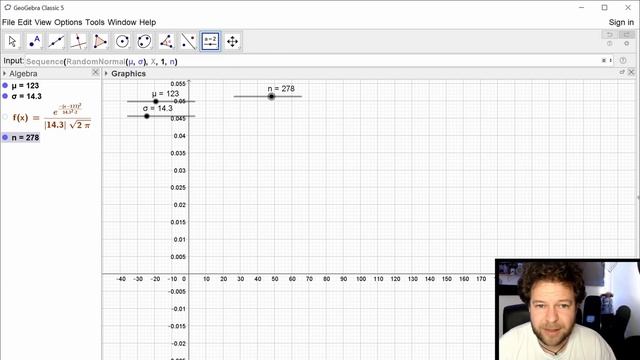
Task: Toggle visibility of μ = 123 object
Action: pyautogui.click(x=5, y=85)
